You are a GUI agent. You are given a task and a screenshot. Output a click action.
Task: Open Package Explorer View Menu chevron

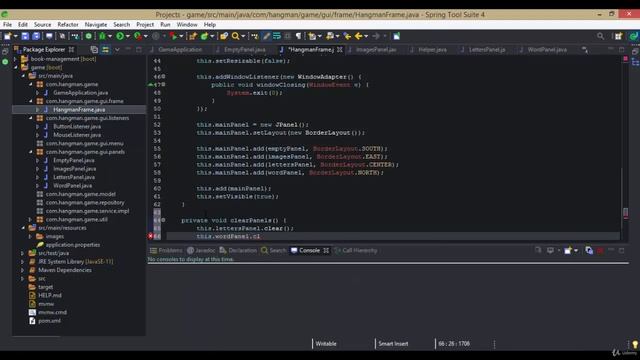click(x=117, y=50)
